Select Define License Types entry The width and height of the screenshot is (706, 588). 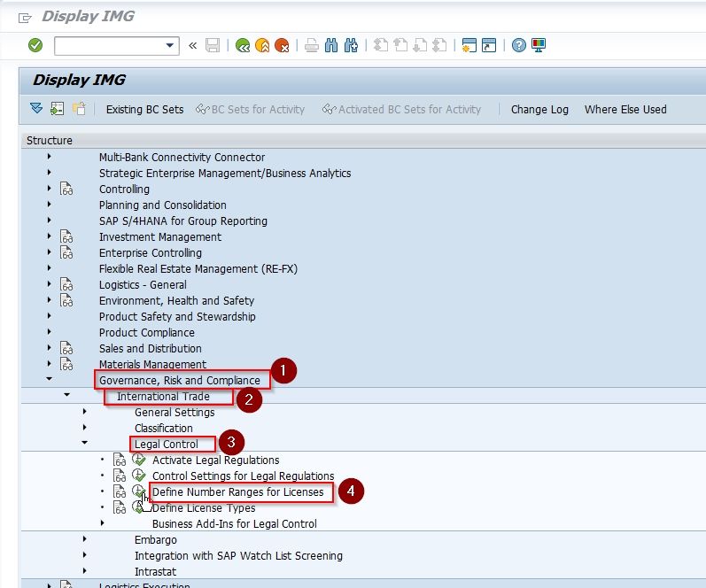pos(204,508)
